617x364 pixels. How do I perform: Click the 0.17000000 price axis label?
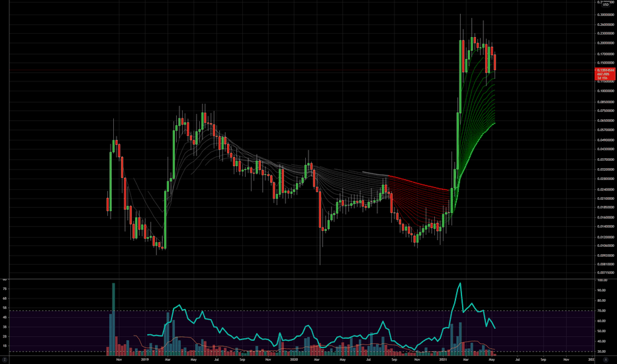coord(606,54)
